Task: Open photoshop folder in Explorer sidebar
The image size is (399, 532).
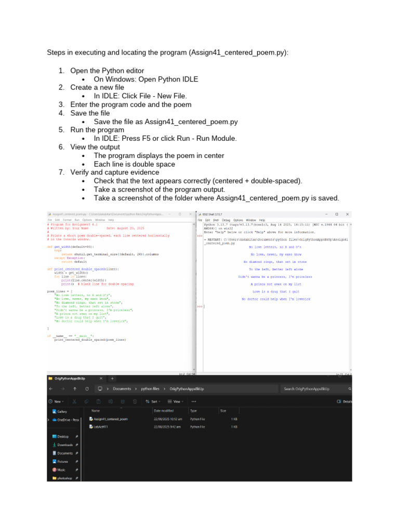Action: 62,478
